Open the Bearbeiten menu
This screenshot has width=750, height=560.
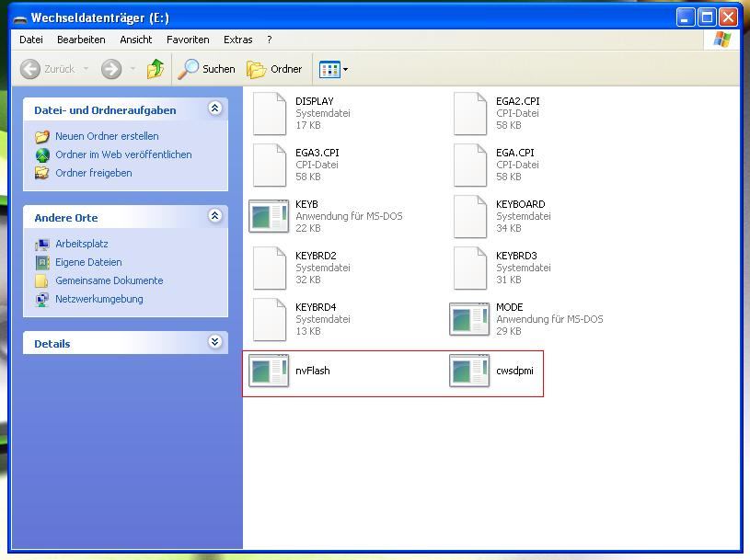coord(81,40)
